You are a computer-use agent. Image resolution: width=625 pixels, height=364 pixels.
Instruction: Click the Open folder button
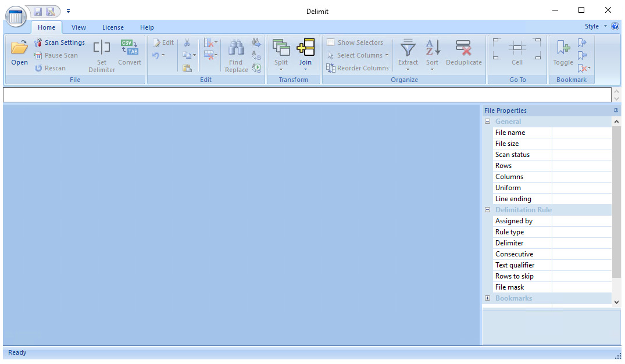(x=19, y=53)
